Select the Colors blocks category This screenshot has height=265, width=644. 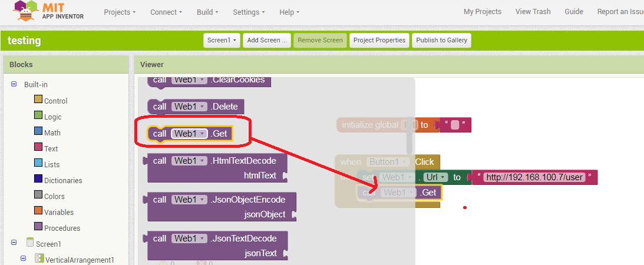click(x=54, y=196)
